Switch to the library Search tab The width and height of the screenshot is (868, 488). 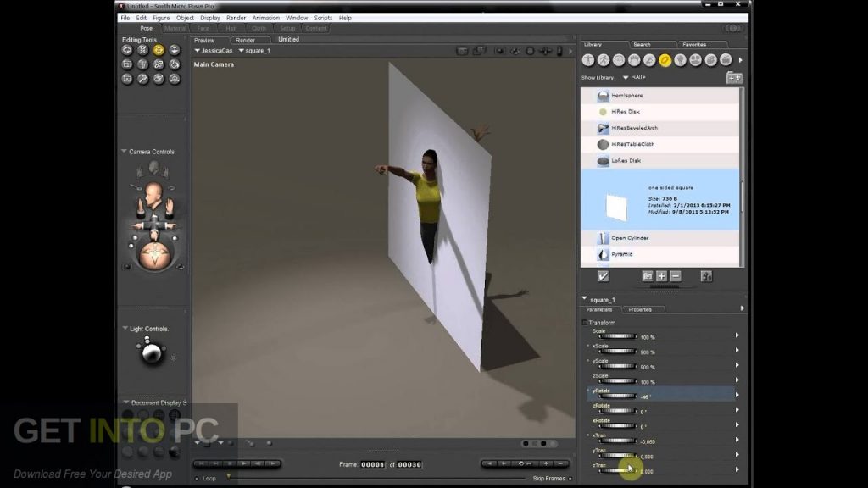pyautogui.click(x=643, y=44)
